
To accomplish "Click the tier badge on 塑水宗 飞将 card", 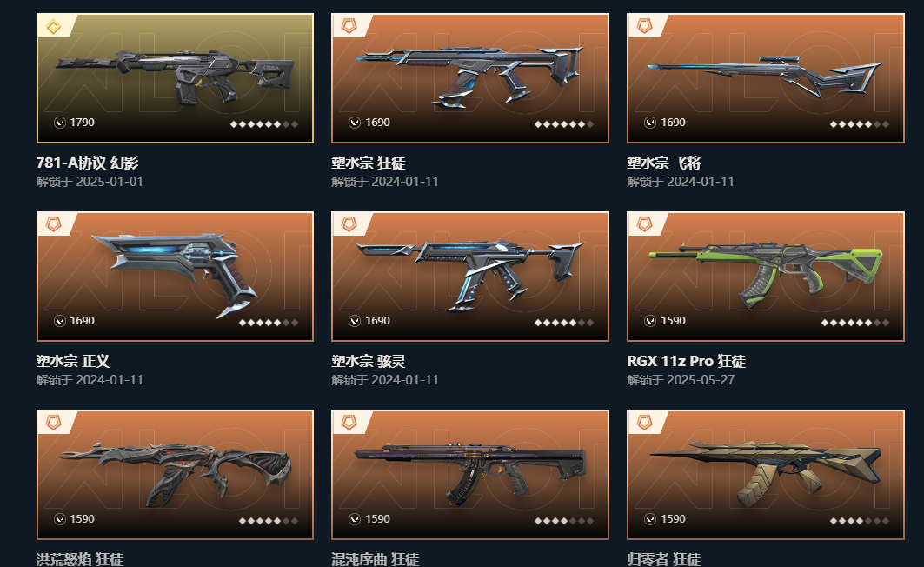I will [x=645, y=26].
